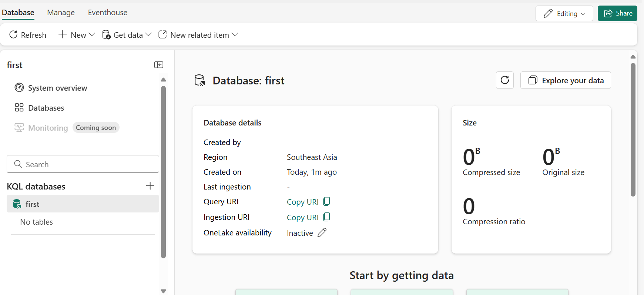Click the green Share button
The image size is (644, 295).
point(617,13)
